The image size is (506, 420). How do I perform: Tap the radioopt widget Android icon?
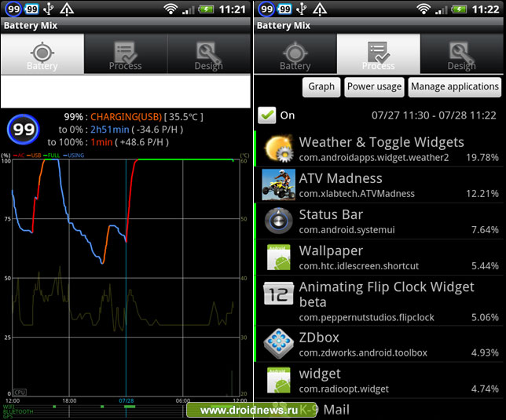(278, 380)
